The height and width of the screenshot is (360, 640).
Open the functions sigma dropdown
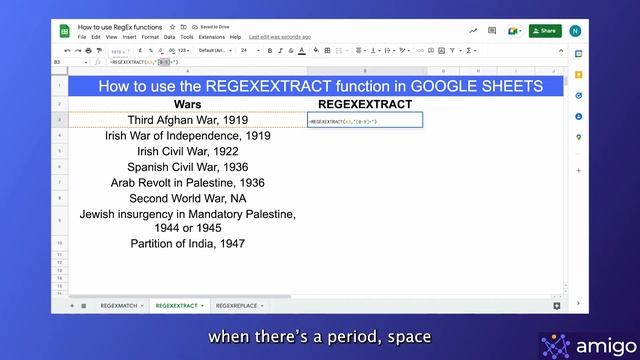[x=471, y=51]
